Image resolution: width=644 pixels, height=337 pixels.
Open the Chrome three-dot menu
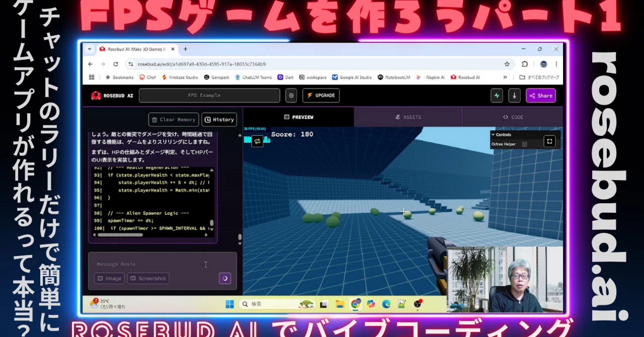coord(556,64)
